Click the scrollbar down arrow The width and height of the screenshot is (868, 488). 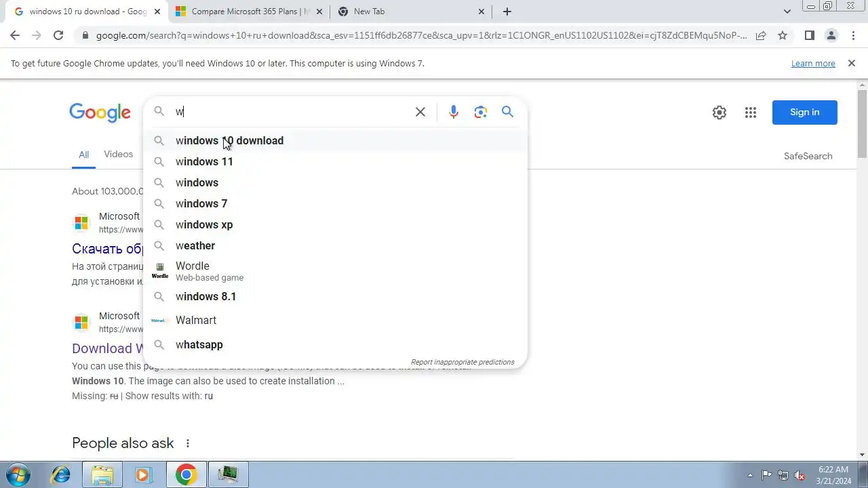point(862,455)
